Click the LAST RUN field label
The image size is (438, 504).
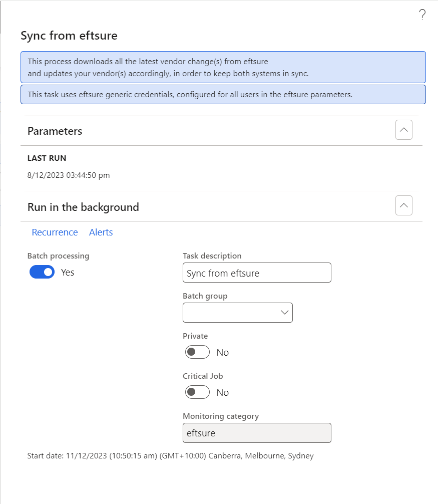coord(47,158)
